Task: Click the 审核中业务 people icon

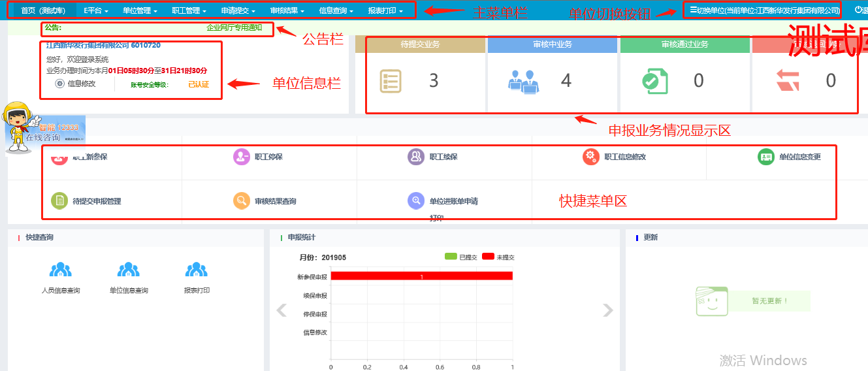Action: [524, 81]
